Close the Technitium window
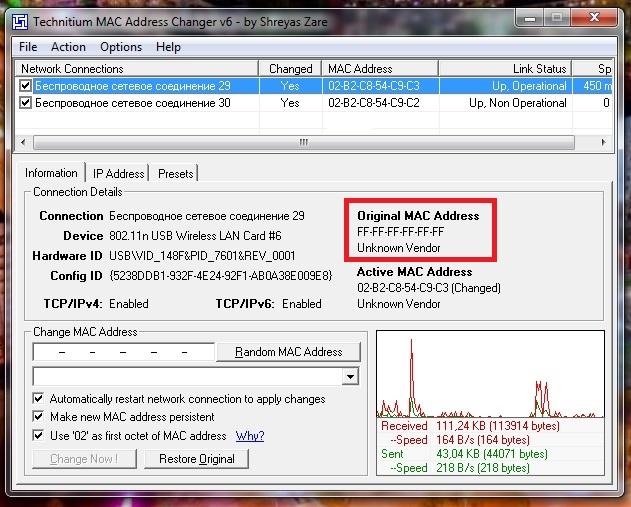This screenshot has height=507, width=631. tap(594, 18)
